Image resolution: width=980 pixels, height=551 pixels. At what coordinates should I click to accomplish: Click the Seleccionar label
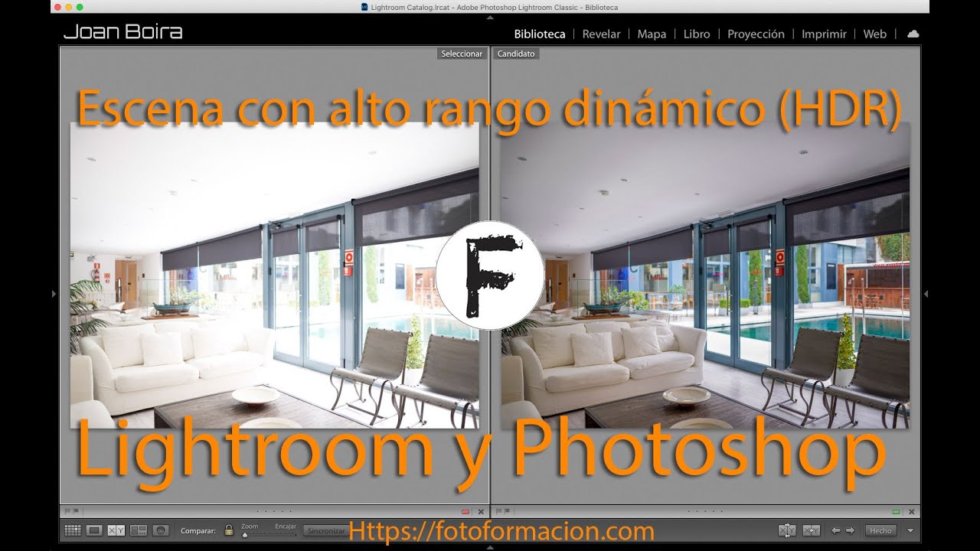(462, 54)
